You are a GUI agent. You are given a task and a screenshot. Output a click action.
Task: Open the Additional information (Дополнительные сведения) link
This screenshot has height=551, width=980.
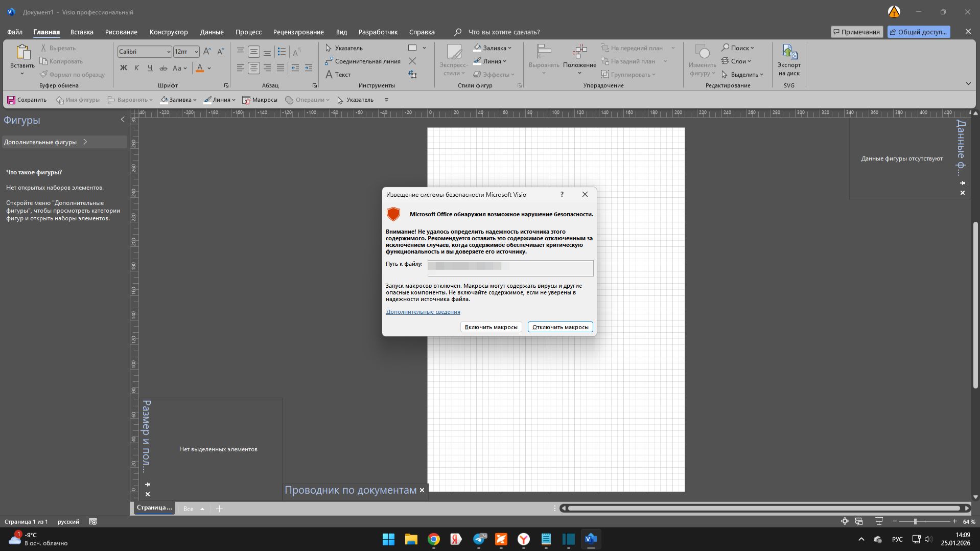[423, 312]
